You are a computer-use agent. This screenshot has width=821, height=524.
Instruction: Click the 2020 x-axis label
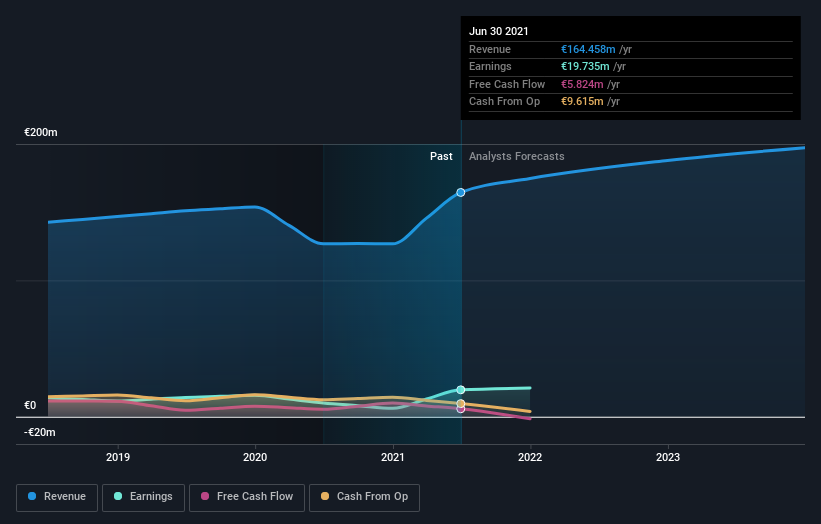coord(255,457)
